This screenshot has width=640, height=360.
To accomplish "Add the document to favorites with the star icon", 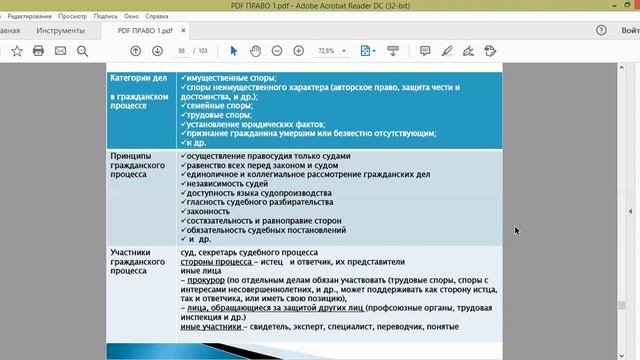I will click(x=17, y=51).
